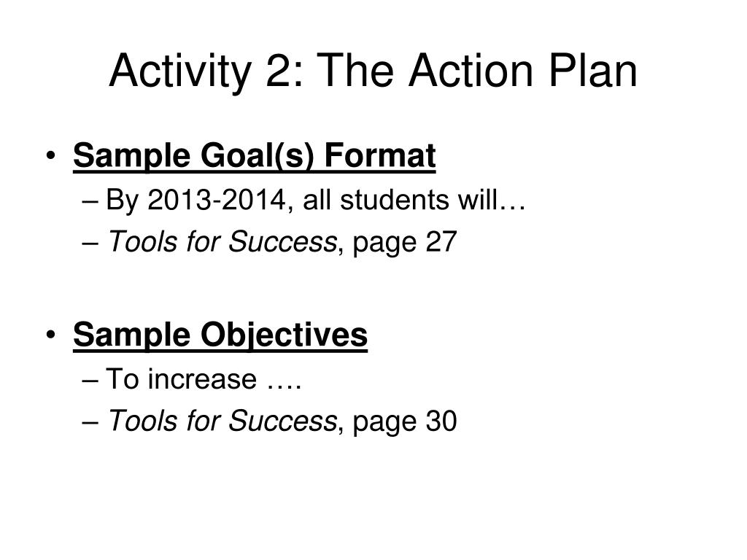Screen dimensions: 747x560
Task: Click the line "By 2013-2014, all students will…"
Action: click(316, 200)
